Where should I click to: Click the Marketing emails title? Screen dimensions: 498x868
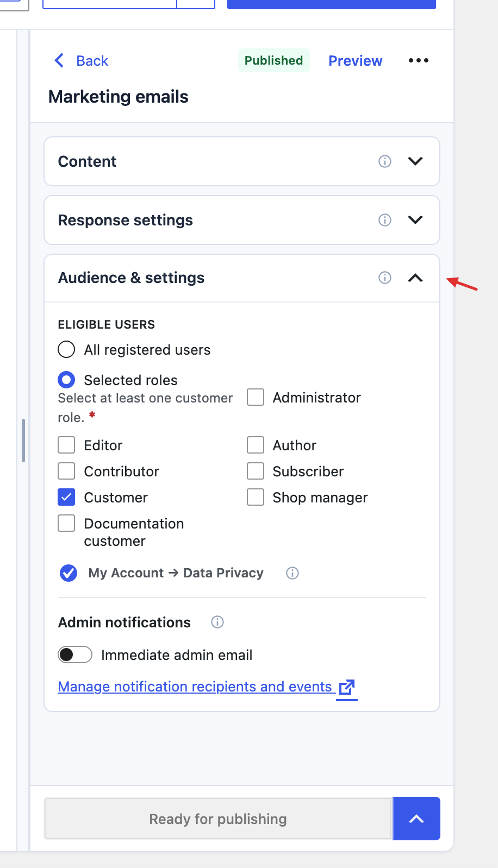click(x=119, y=97)
